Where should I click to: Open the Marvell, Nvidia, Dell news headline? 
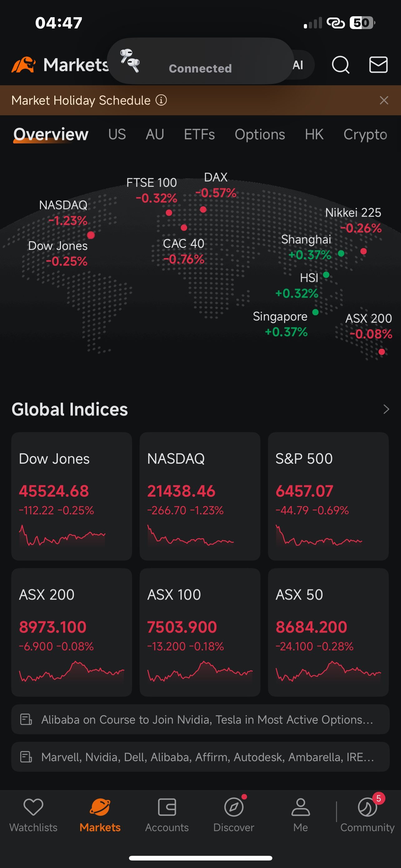point(200,757)
